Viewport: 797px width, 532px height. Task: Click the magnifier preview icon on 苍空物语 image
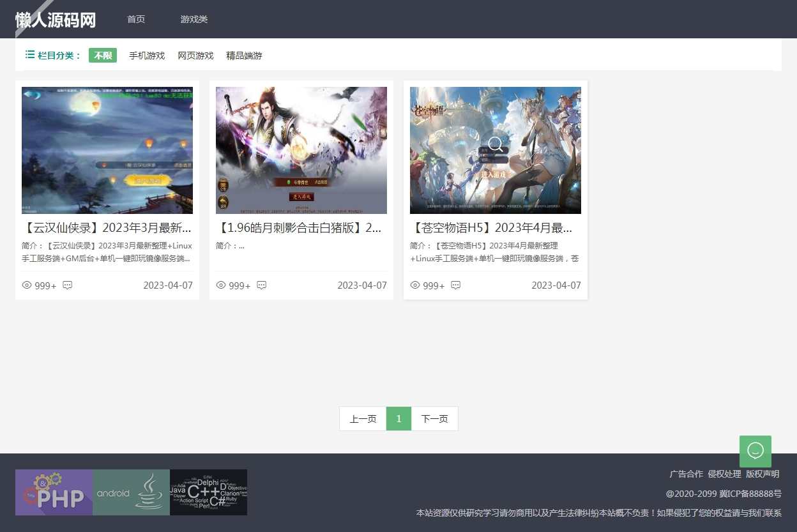pos(496,144)
